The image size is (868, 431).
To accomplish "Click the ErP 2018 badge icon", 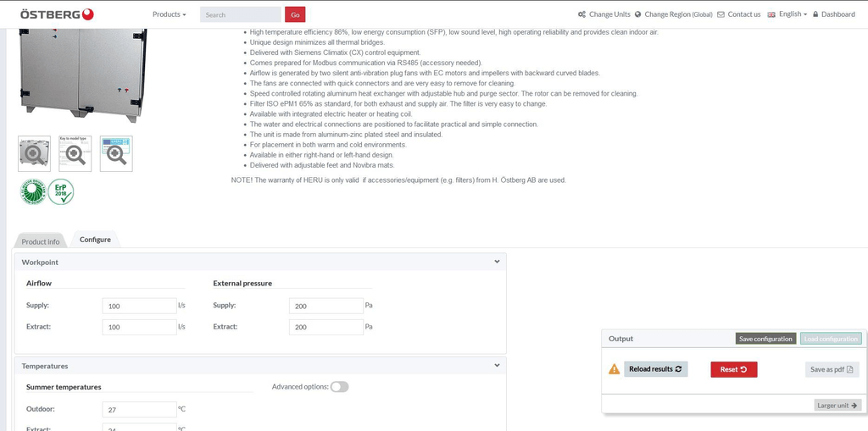I will click(x=60, y=191).
